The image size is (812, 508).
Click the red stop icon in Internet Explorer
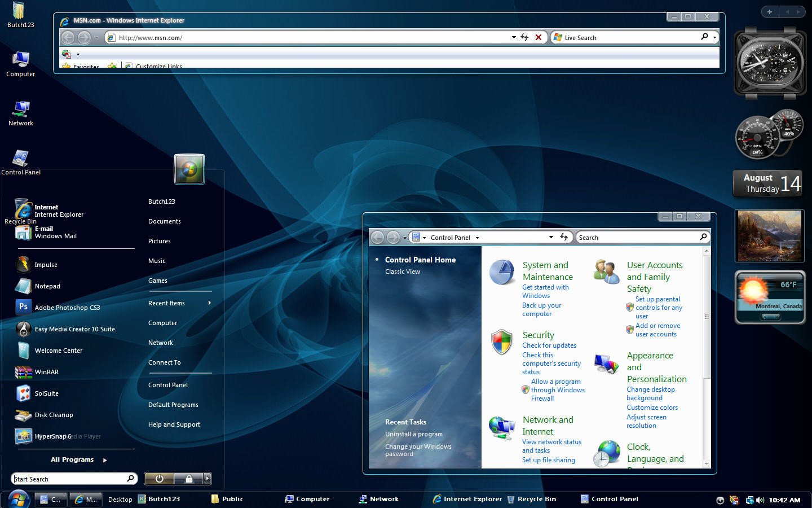pos(539,37)
